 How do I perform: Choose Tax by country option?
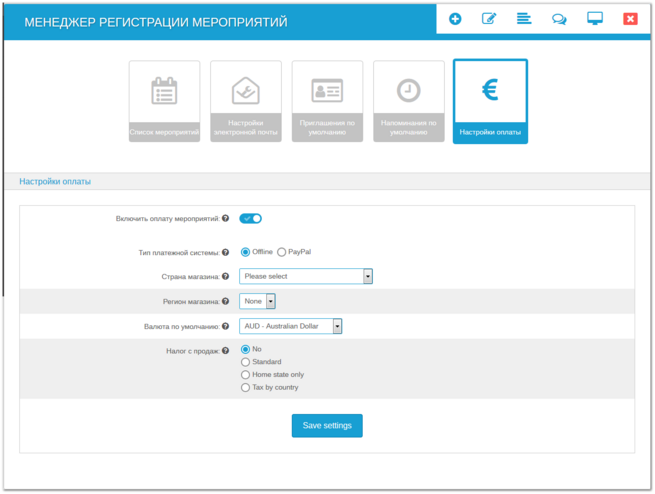246,387
